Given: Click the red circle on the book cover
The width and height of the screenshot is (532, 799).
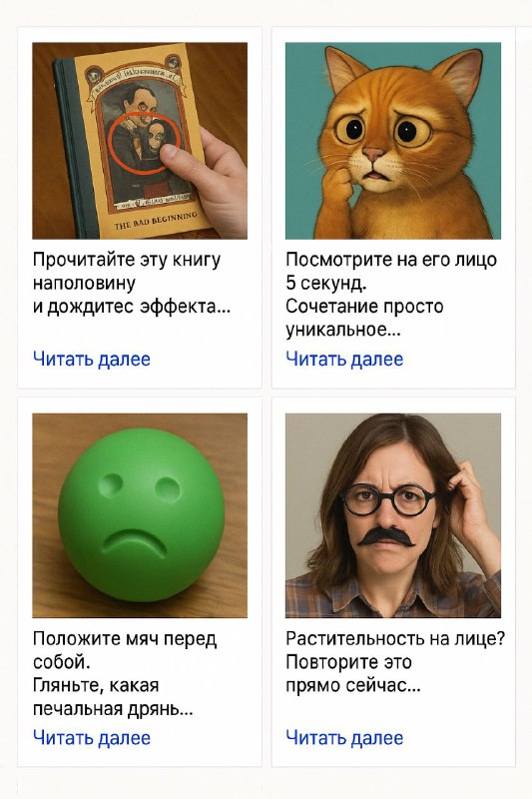Looking at the screenshot, I should (144, 143).
